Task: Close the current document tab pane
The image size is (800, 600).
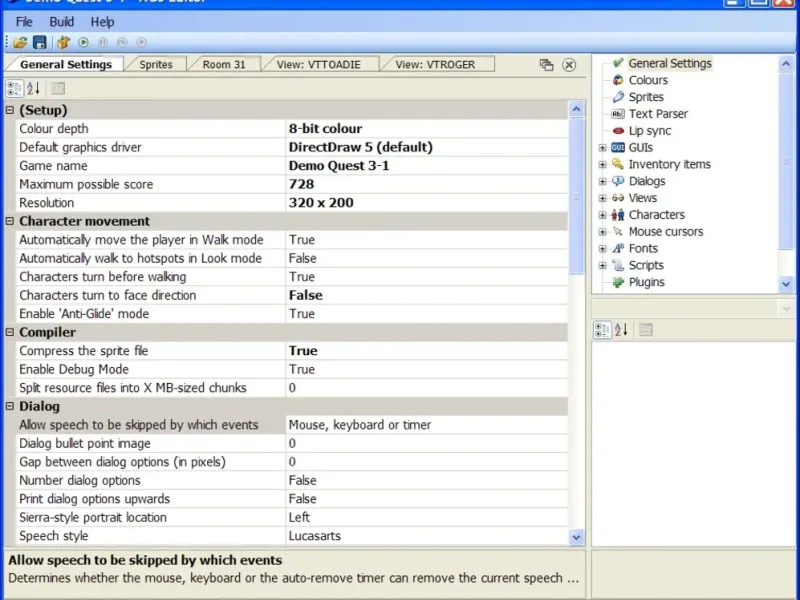Action: click(x=569, y=65)
